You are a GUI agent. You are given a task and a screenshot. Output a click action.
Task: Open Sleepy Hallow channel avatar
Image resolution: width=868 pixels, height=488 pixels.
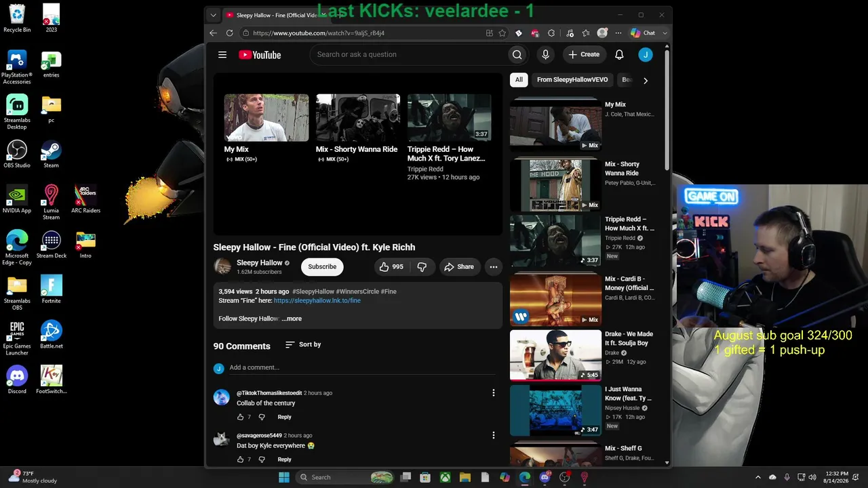point(222,266)
